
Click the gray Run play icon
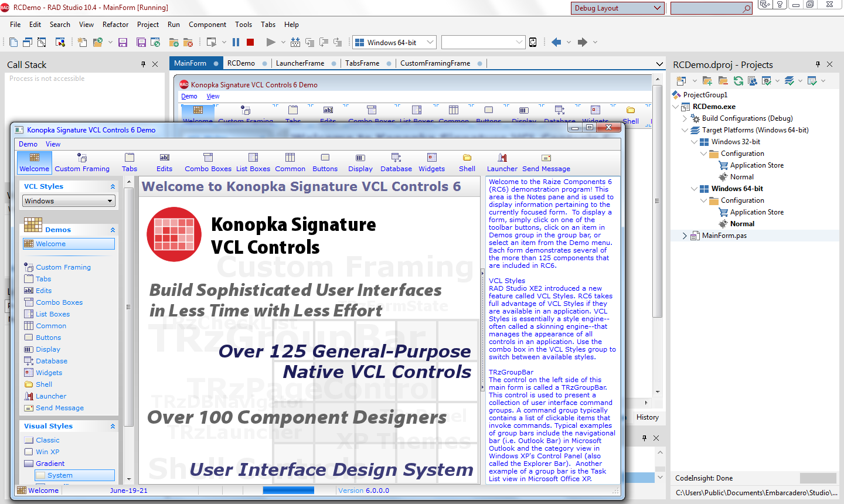click(270, 42)
